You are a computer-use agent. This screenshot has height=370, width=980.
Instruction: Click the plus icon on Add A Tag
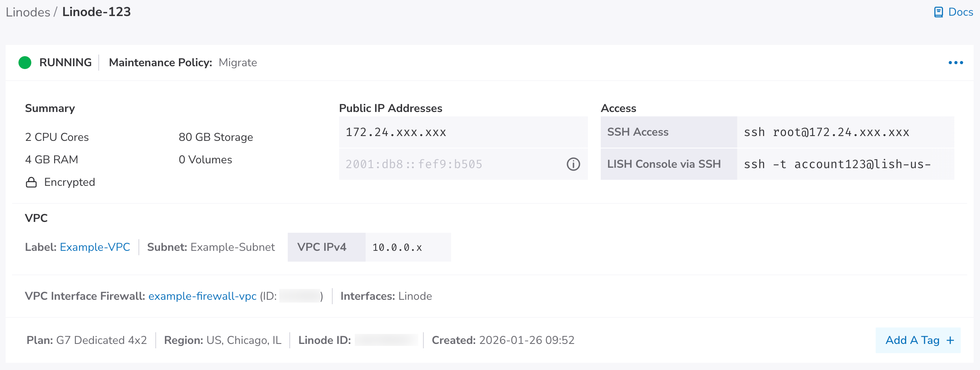(x=950, y=340)
